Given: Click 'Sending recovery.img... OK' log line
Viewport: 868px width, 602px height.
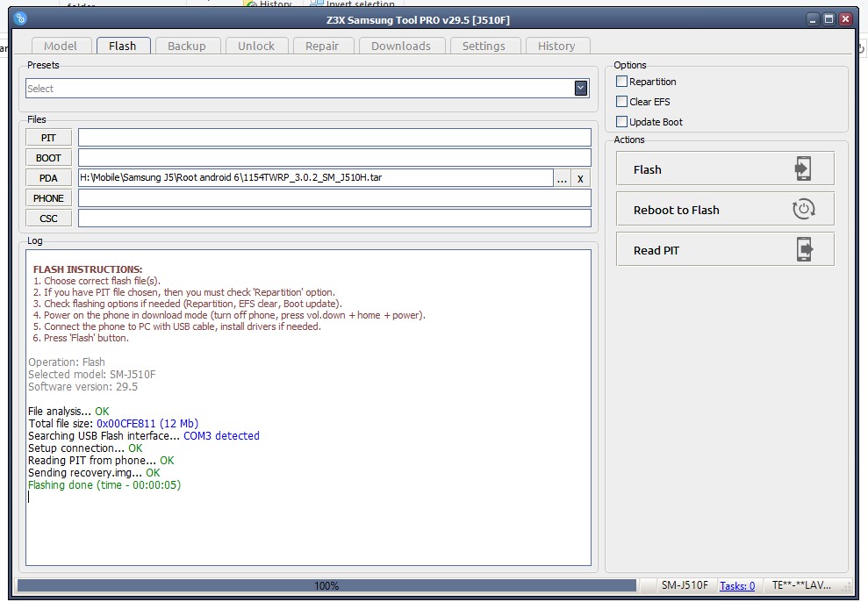Looking at the screenshot, I should (94, 473).
